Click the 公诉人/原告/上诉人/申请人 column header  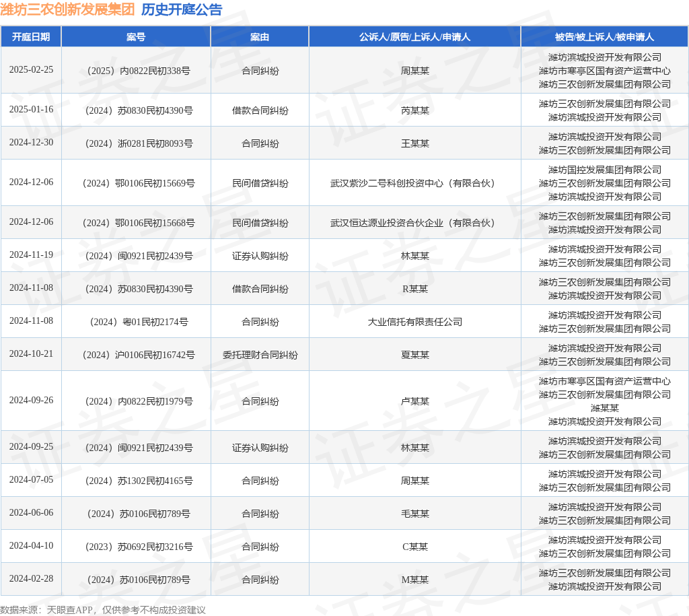414,37
